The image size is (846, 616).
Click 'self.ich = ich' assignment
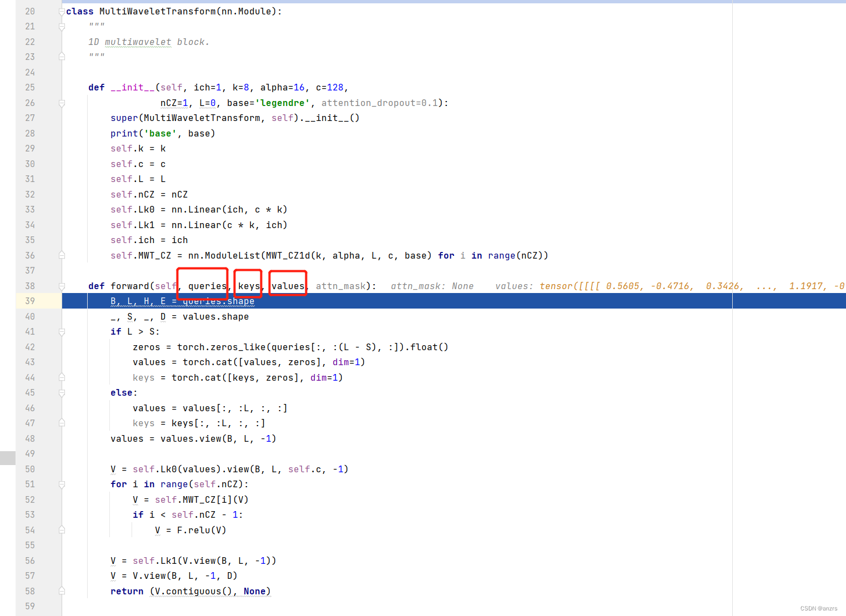[x=149, y=240]
